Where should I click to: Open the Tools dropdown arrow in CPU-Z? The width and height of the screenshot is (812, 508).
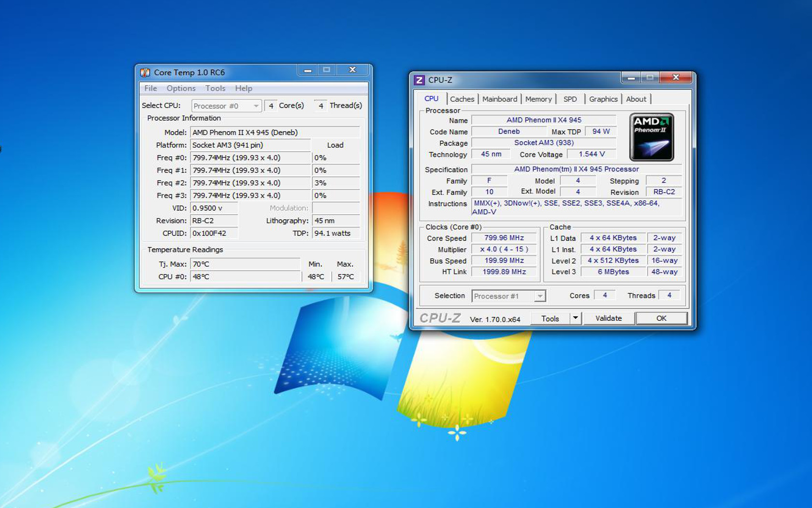[x=575, y=318]
